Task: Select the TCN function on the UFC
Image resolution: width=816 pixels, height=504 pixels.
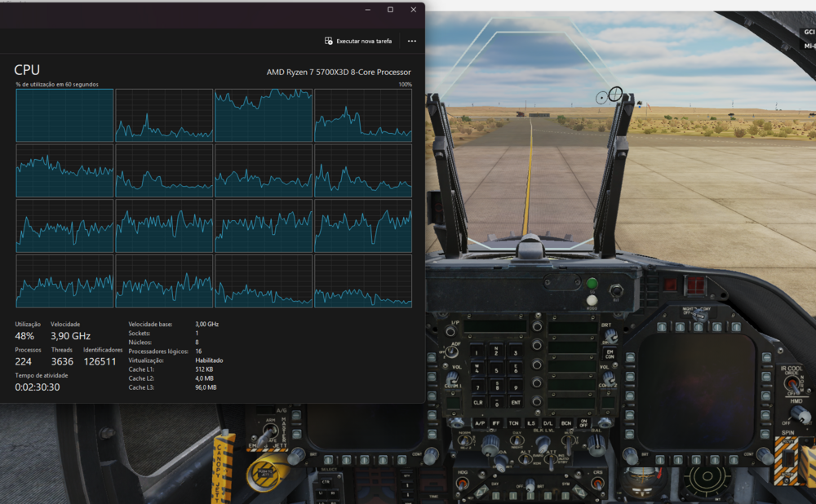Action: coord(513,423)
